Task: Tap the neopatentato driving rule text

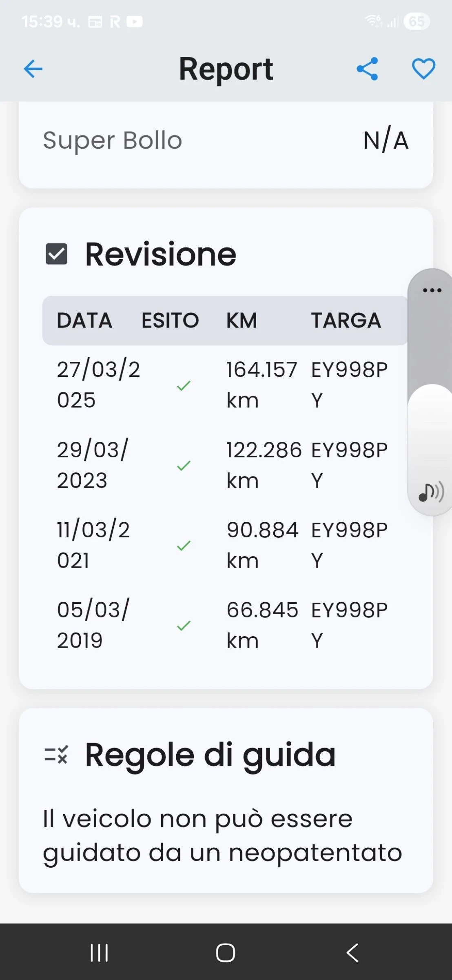Action: tap(222, 835)
